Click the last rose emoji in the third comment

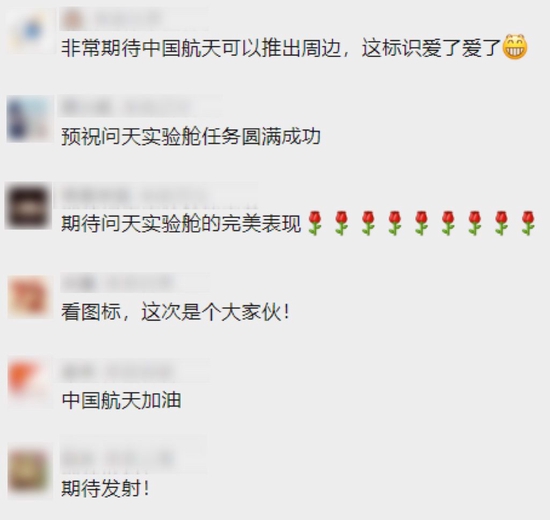coord(528,223)
